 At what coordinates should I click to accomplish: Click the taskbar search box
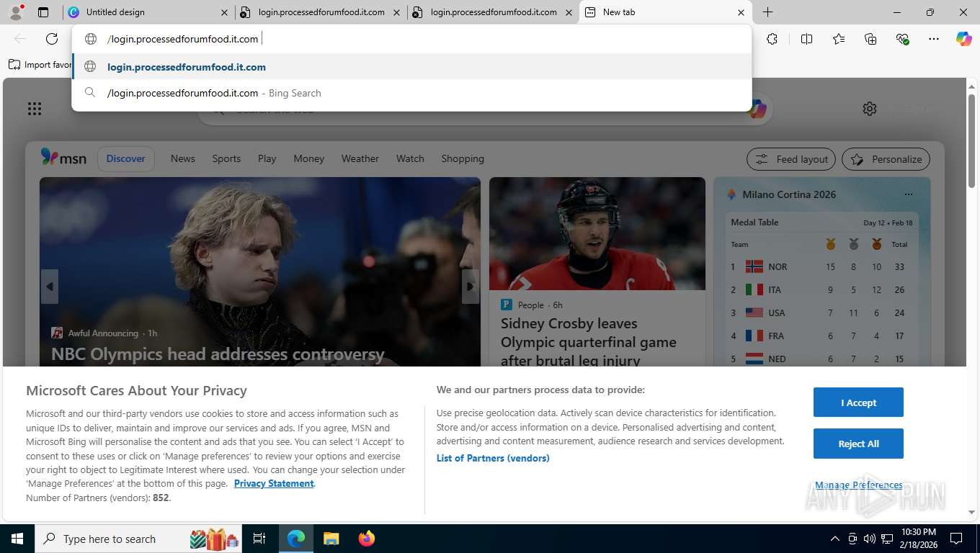[137, 539]
